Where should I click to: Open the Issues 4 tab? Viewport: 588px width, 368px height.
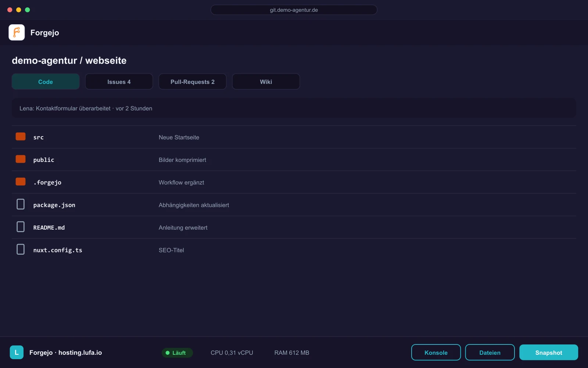[119, 82]
